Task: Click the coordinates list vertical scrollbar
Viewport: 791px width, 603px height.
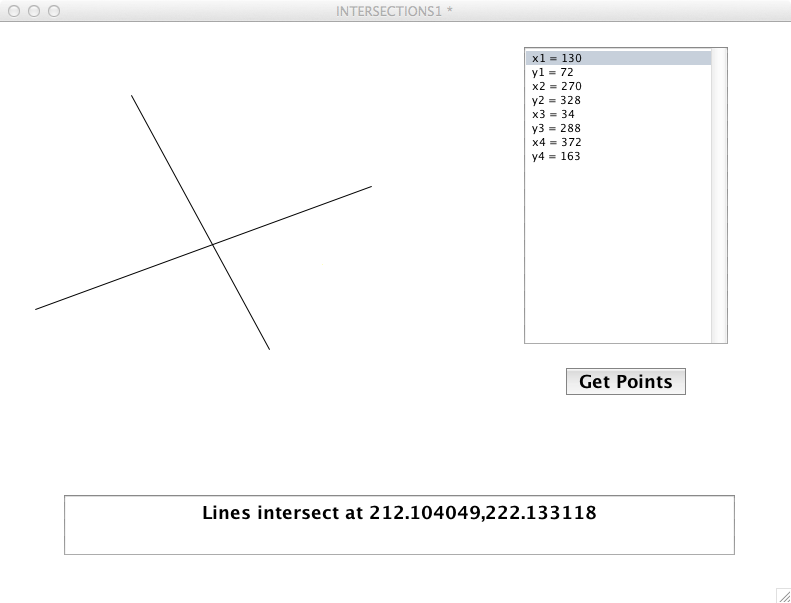Action: click(x=719, y=195)
